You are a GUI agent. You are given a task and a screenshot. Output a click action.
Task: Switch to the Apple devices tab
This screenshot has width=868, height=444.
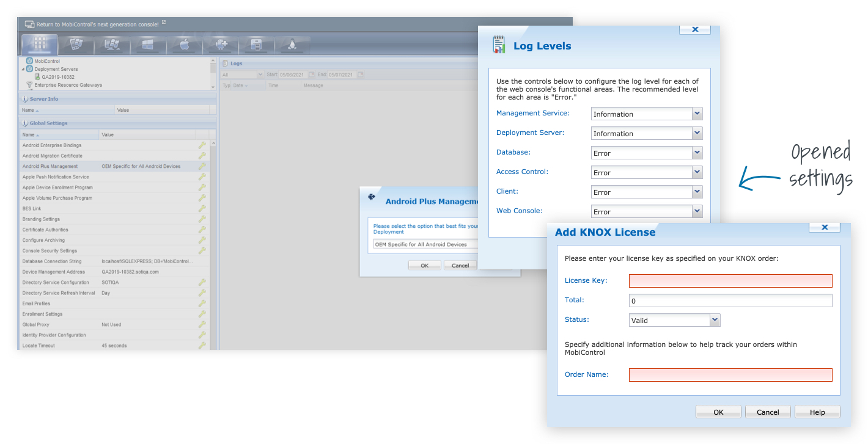185,44
